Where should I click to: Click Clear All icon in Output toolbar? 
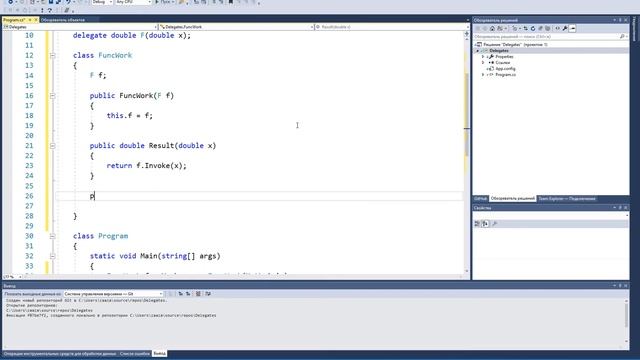(198, 294)
